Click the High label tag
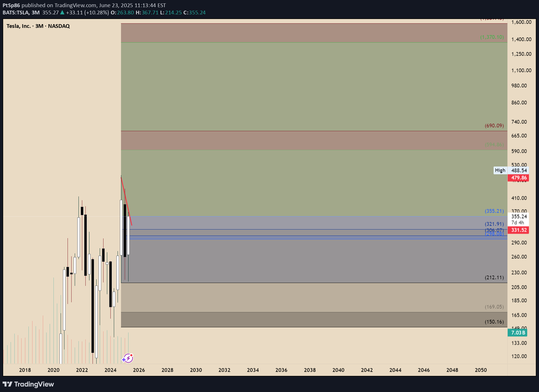This screenshot has height=392, width=539. click(500, 170)
